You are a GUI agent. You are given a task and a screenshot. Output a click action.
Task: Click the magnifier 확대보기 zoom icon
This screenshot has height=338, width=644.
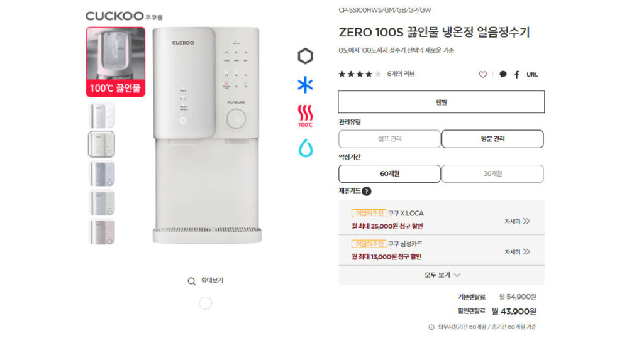(x=191, y=281)
